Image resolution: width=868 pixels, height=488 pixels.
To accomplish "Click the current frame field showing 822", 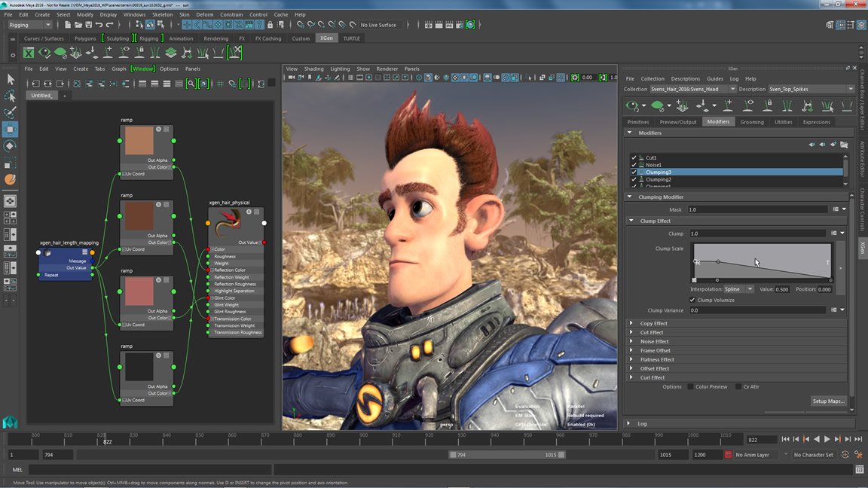I will tap(761, 440).
